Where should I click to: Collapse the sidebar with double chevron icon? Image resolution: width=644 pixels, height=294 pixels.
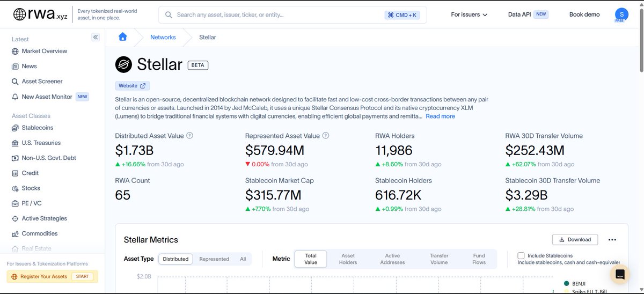96,38
